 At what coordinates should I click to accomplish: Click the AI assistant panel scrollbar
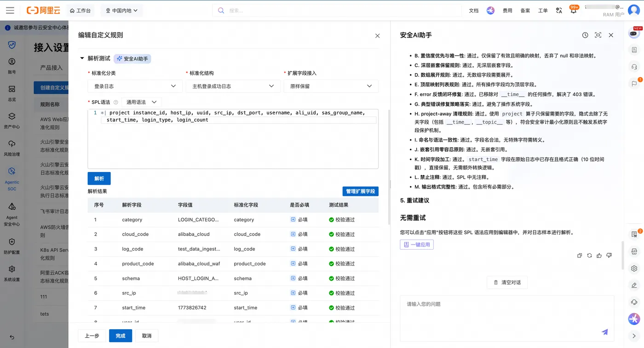[x=624, y=255]
